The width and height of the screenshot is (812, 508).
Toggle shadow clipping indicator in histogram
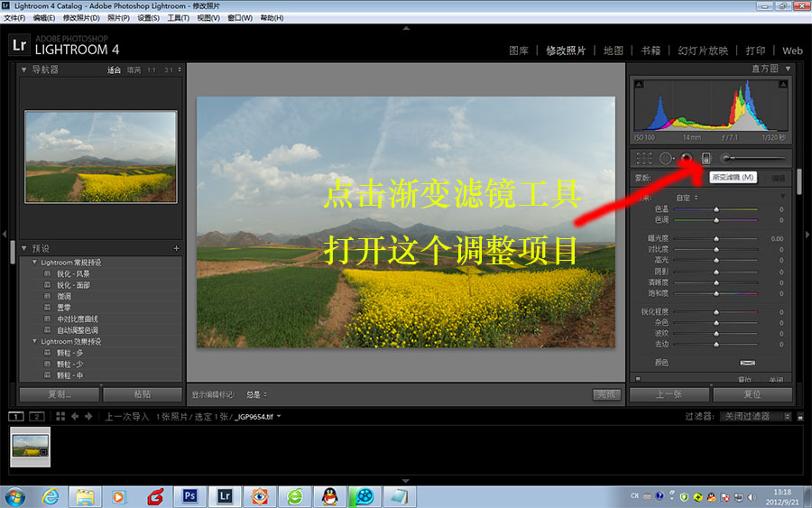[639, 84]
